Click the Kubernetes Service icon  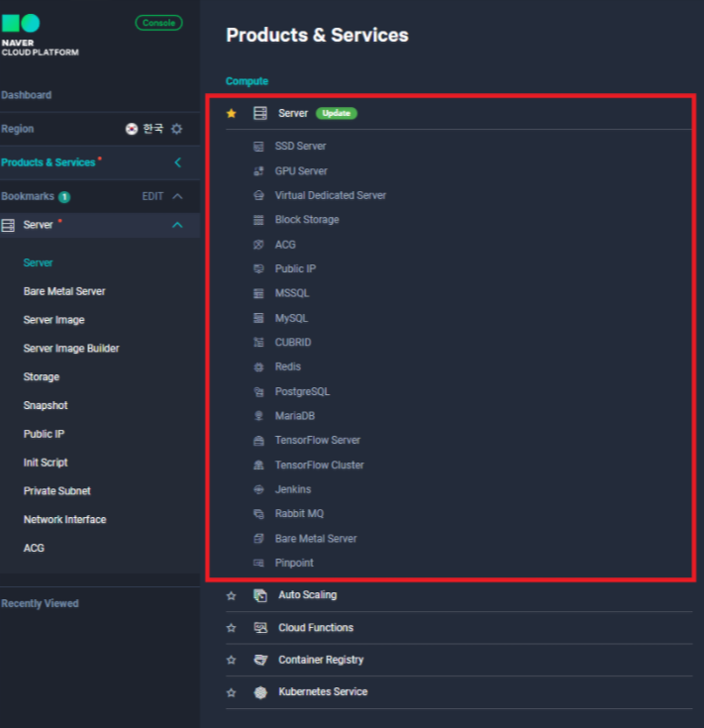coord(260,692)
